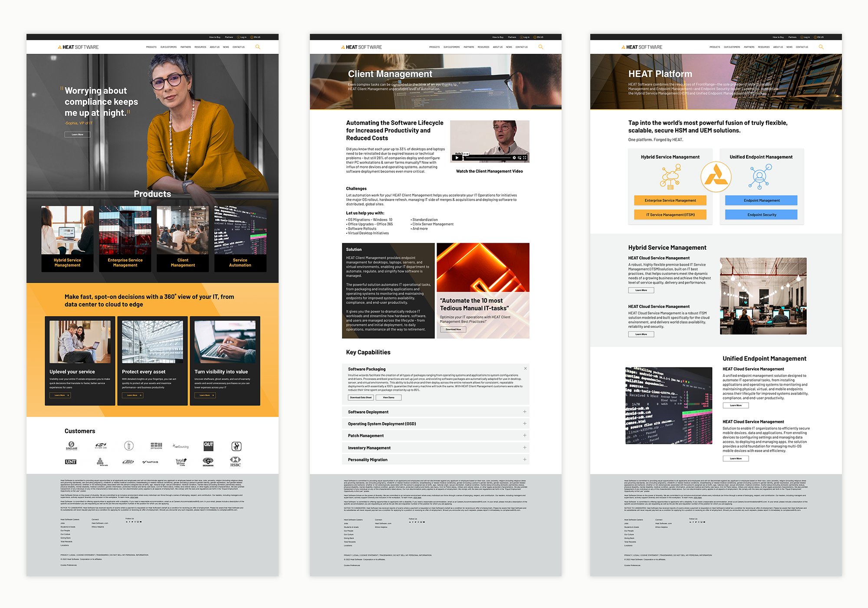Click Partners in HEAT Platform top bar
This screenshot has width=868, height=608.
[792, 37]
